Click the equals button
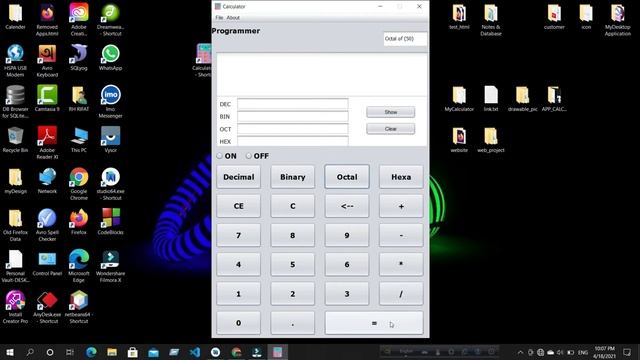Image resolution: width=640 pixels, height=360 pixels. point(374,323)
